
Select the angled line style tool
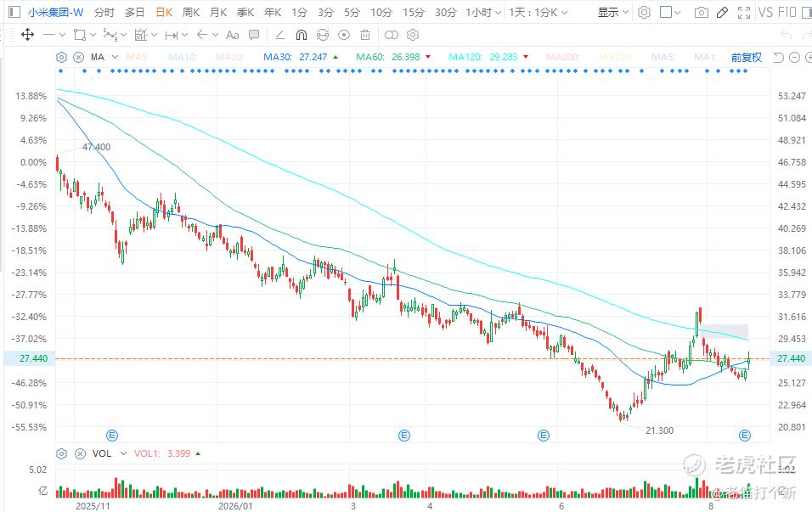pos(279,35)
